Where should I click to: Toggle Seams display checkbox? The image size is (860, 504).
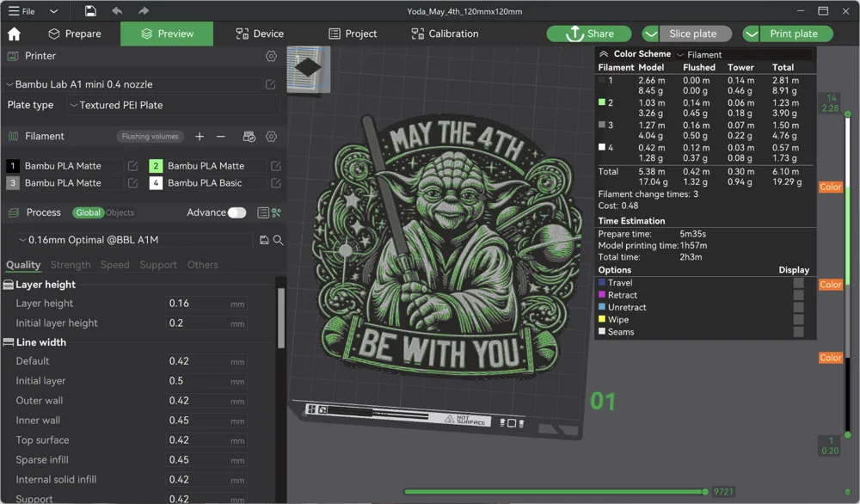point(799,332)
